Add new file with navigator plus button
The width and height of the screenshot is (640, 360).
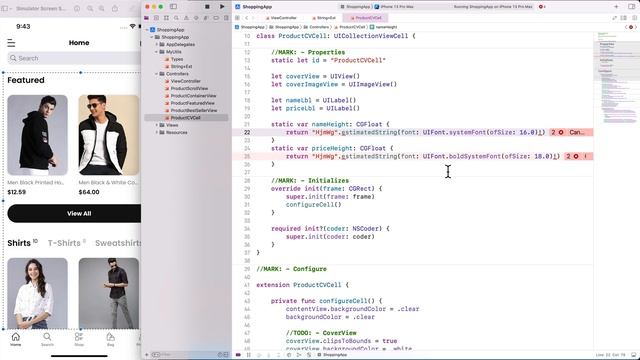pyautogui.click(x=147, y=355)
